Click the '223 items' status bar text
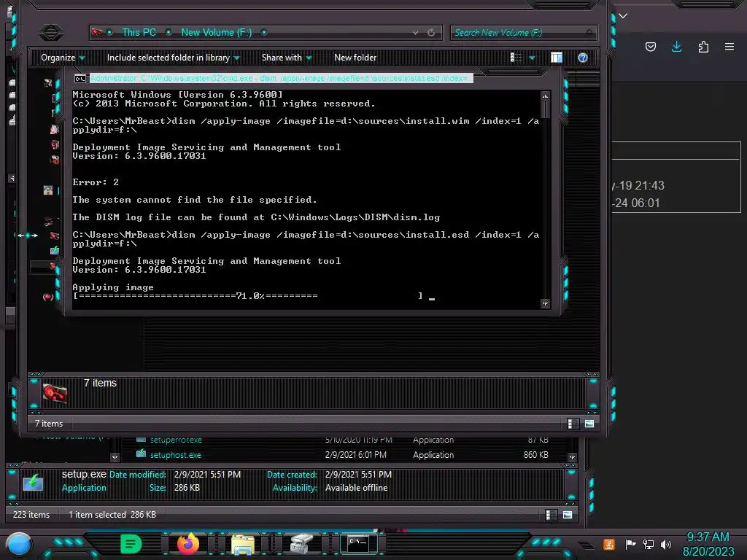 (31, 515)
